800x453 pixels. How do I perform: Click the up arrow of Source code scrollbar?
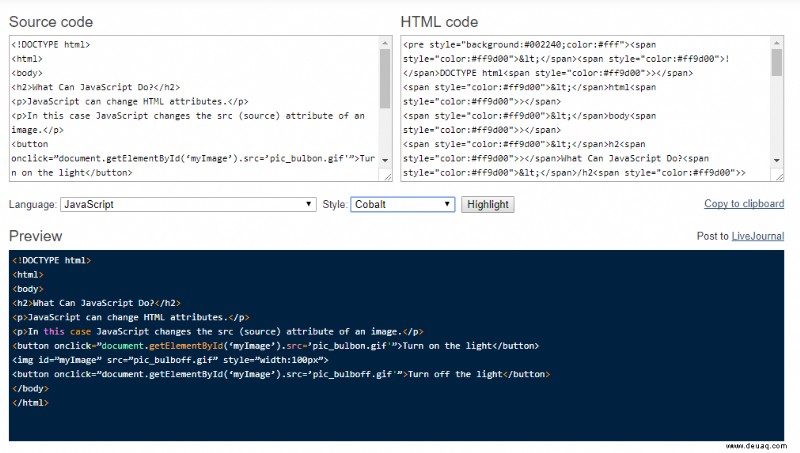[385, 43]
